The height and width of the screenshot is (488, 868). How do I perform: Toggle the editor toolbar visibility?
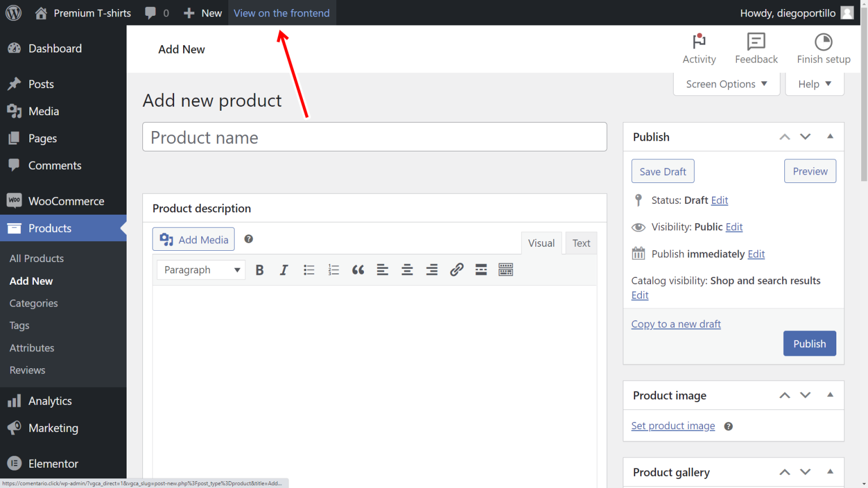tap(506, 269)
